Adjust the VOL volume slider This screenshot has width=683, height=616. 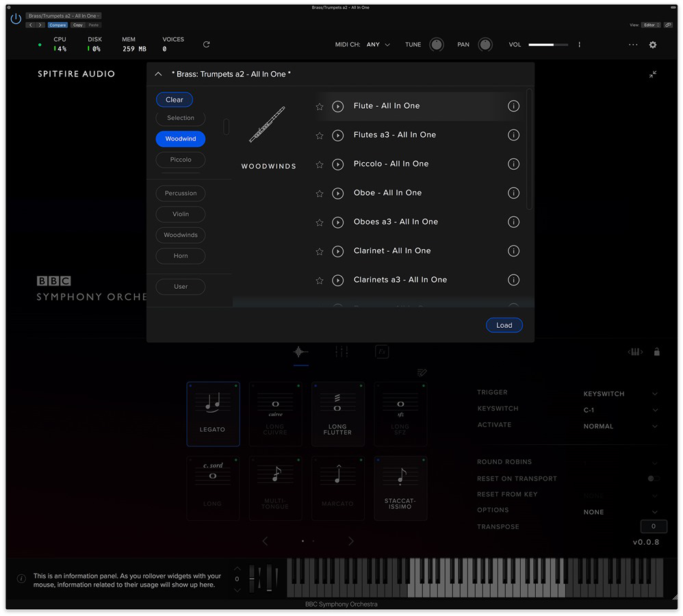pyautogui.click(x=548, y=45)
